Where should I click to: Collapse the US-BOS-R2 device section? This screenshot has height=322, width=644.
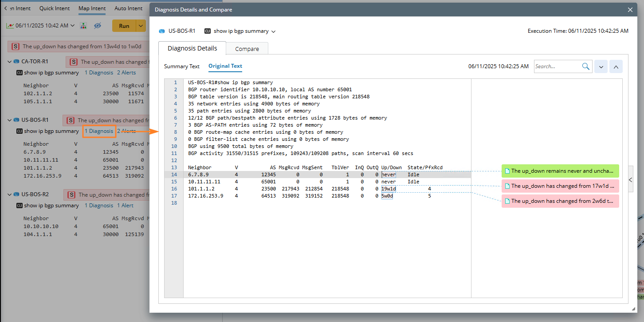click(x=10, y=194)
